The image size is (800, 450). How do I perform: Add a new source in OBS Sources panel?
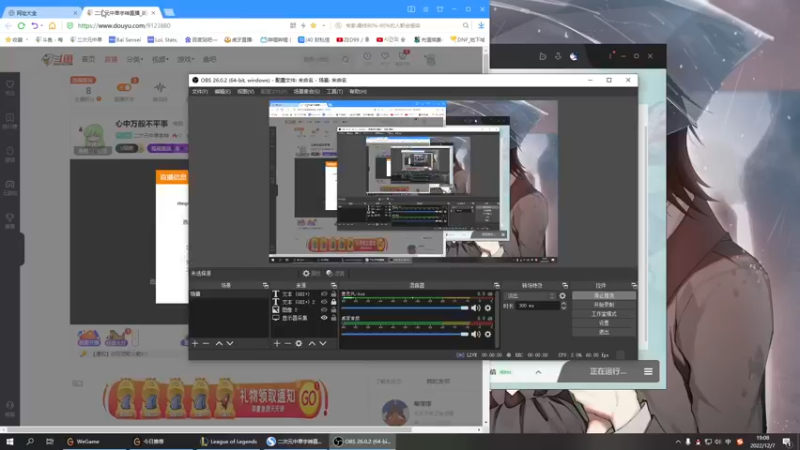277,343
